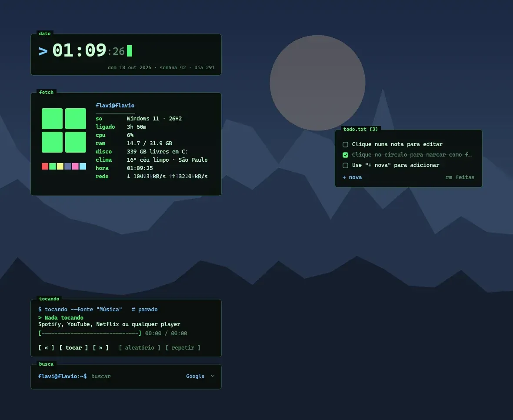Click the "buscar" search input field

click(136, 377)
